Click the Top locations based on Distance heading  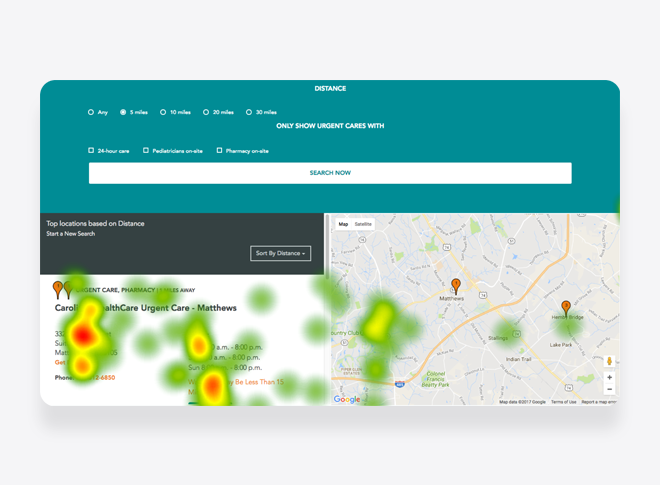point(95,224)
